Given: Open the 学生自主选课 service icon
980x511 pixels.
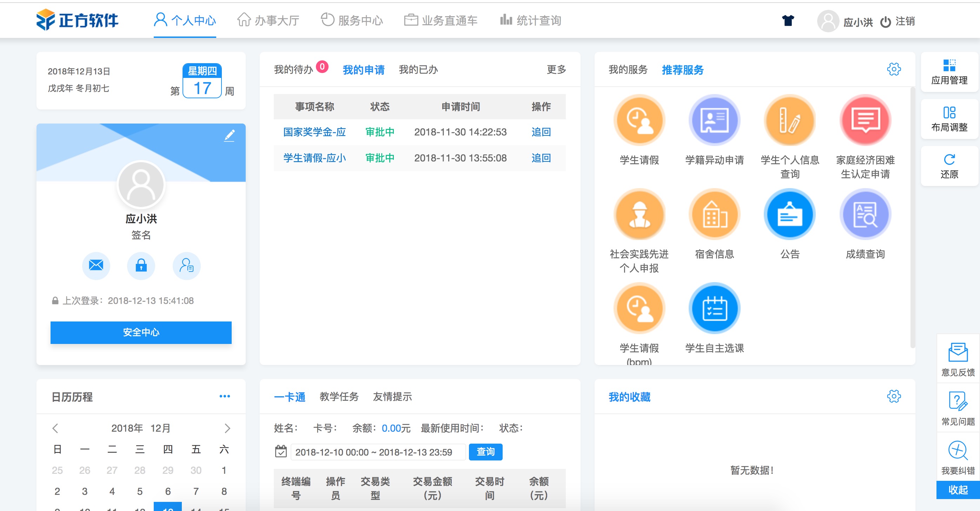Looking at the screenshot, I should coord(714,308).
